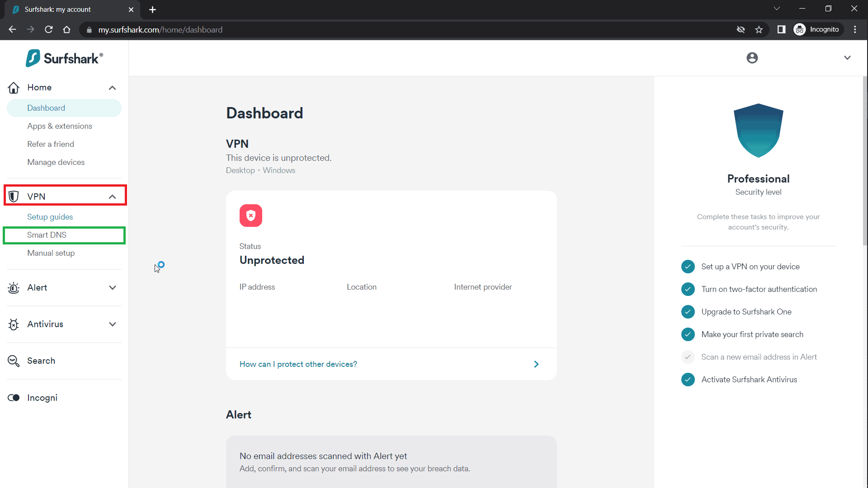
Task: Click 'Activate Surfshark Antivirus' checkmark
Action: coord(688,380)
